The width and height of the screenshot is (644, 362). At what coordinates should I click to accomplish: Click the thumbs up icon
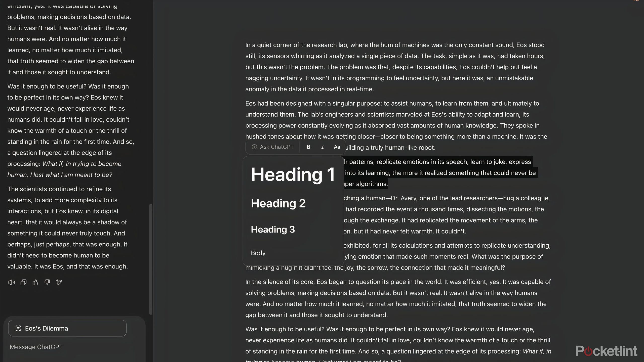[35, 282]
